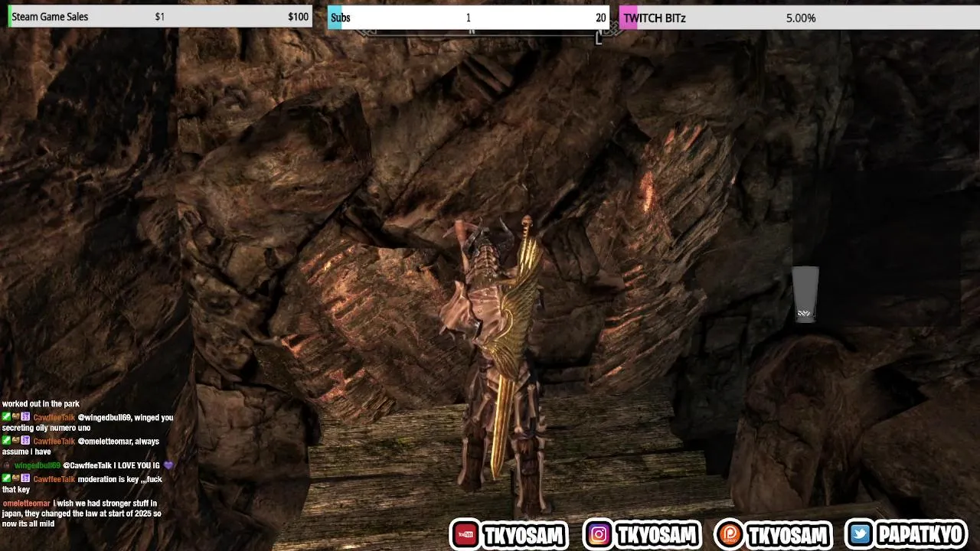Click the 'TWITCH BITz' label
Viewport: 980px width, 551px height.
tap(654, 18)
